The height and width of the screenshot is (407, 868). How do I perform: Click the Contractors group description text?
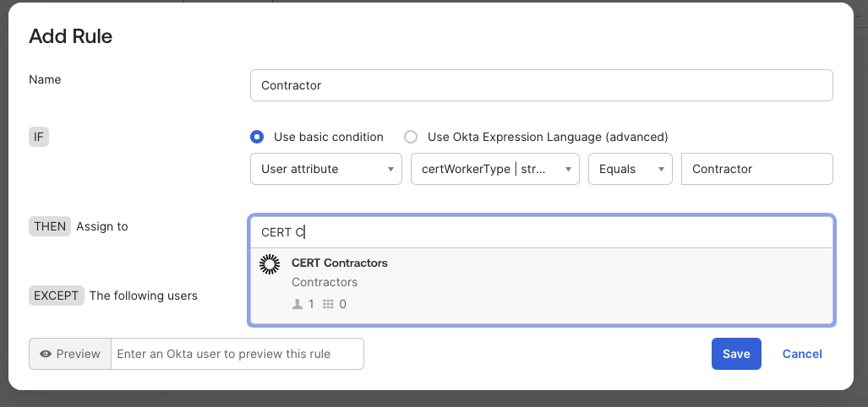(325, 282)
